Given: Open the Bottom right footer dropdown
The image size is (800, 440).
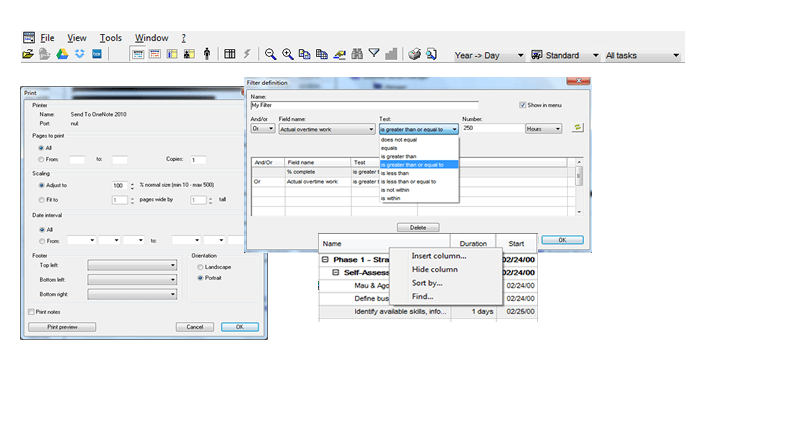Looking at the screenshot, I should coord(132,295).
